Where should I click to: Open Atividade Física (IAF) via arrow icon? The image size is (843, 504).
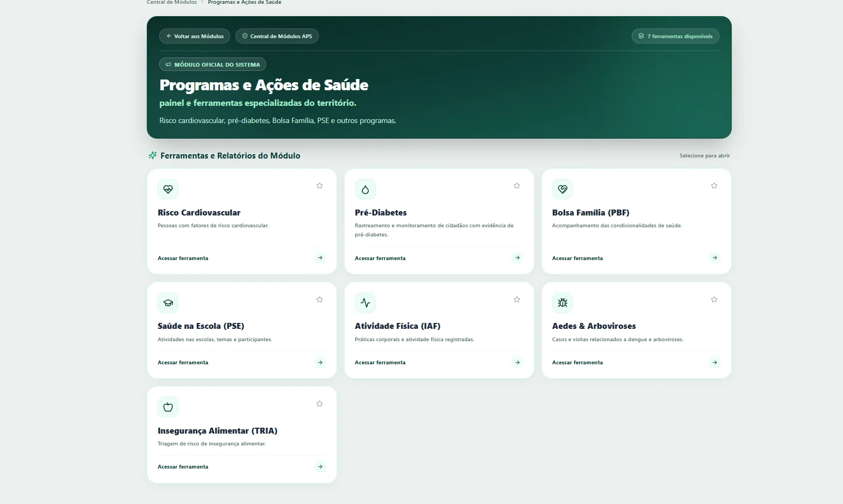[517, 362]
